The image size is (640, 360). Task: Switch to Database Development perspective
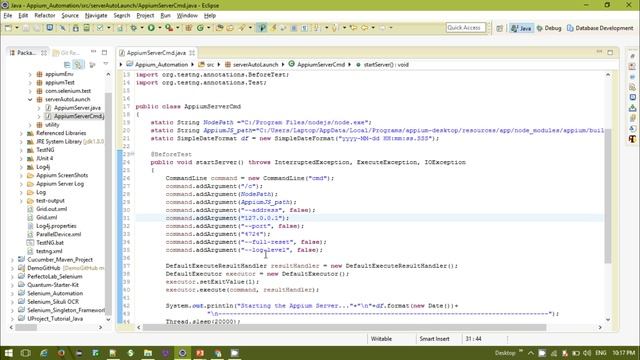click(x=600, y=28)
